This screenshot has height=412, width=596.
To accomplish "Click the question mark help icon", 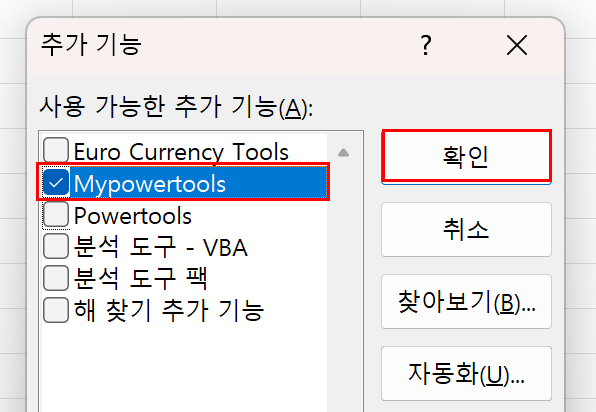I will pyautogui.click(x=426, y=45).
